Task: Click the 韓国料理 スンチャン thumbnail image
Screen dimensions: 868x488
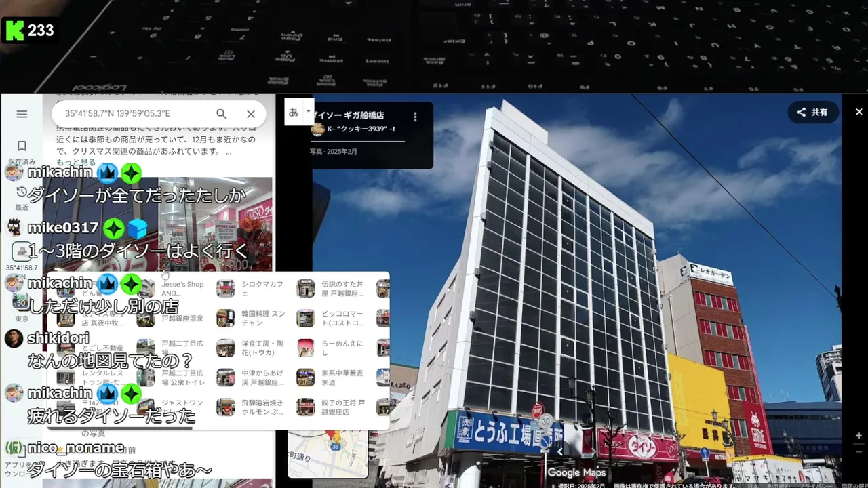Action: [225, 318]
